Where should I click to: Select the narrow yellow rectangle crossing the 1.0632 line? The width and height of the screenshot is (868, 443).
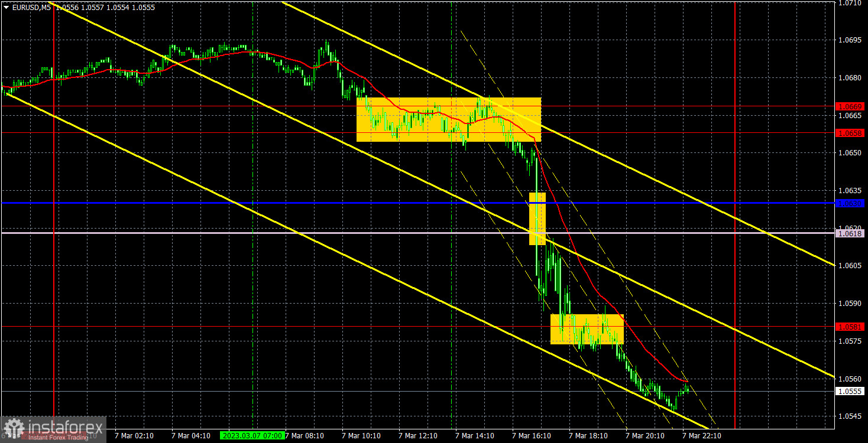537,219
